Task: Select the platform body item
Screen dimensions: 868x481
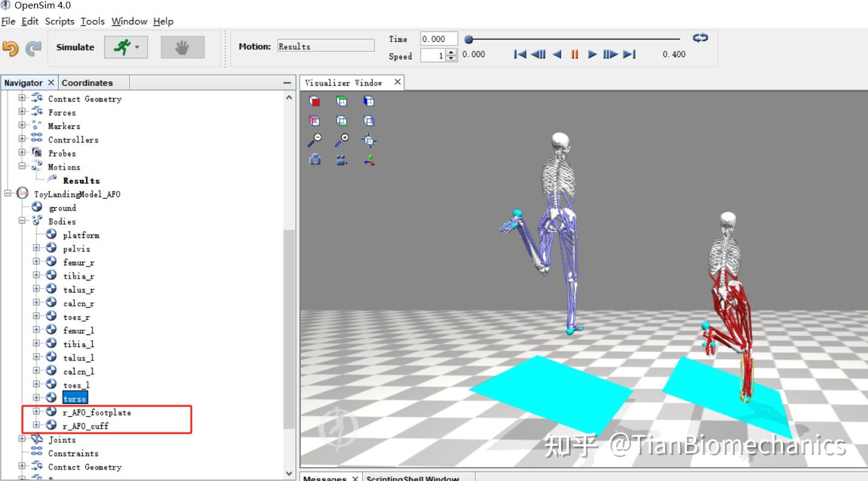Action: tap(81, 235)
